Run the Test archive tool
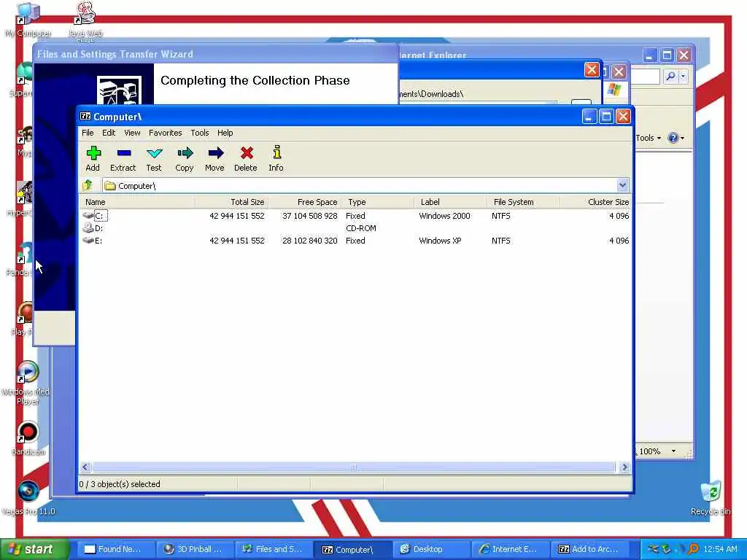The width and height of the screenshot is (747, 560). click(x=155, y=153)
